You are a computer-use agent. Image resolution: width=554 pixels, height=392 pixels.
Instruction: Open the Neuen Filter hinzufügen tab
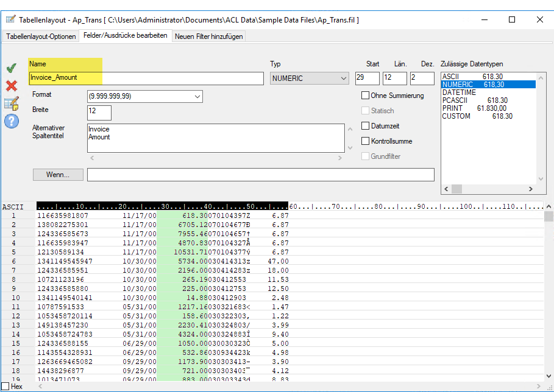click(x=208, y=37)
